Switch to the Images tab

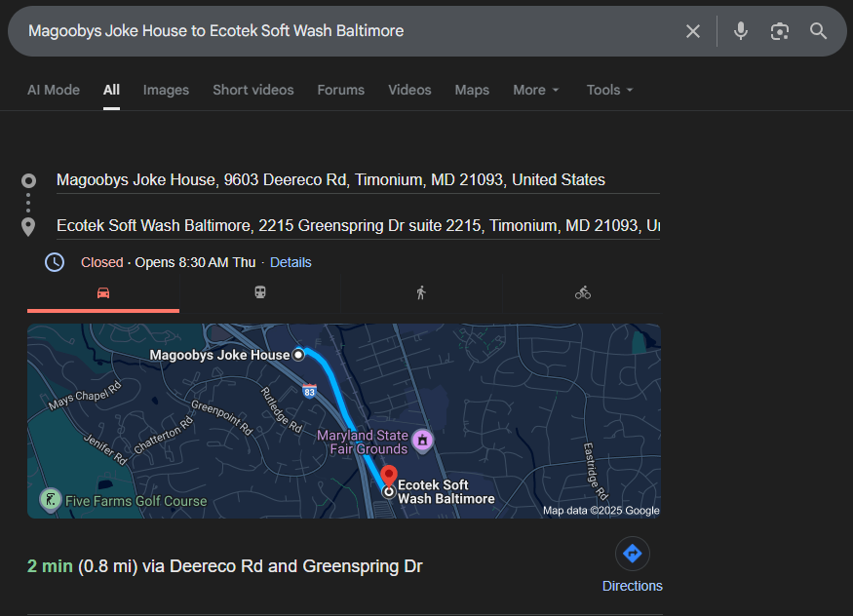[166, 90]
